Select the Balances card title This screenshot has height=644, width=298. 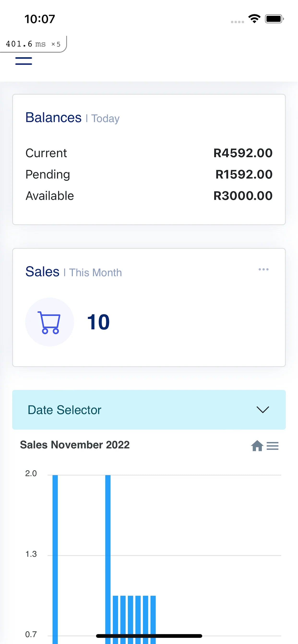[53, 117]
